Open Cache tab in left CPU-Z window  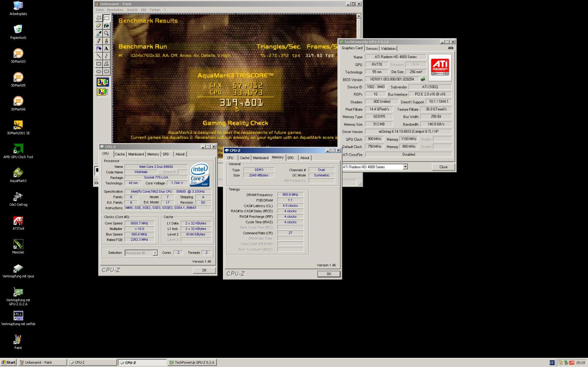point(120,154)
